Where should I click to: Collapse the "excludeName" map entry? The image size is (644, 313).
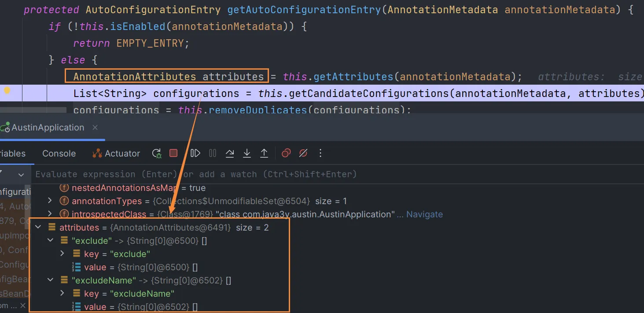(51, 280)
